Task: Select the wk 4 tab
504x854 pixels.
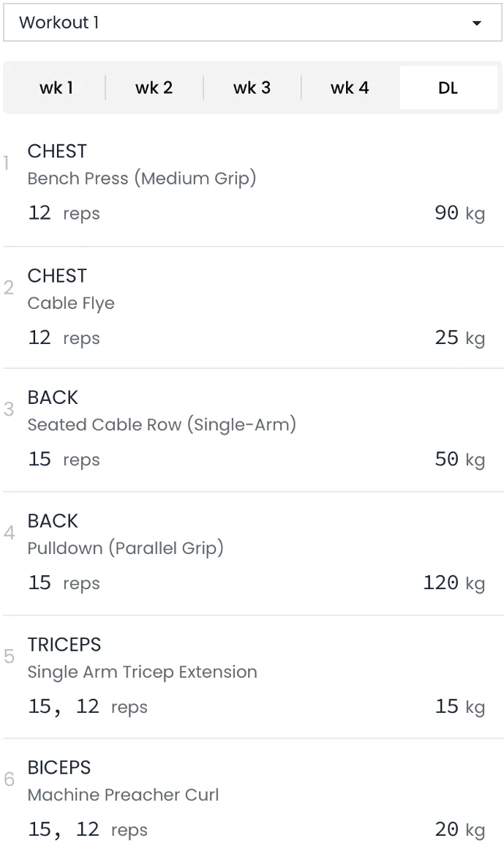Action: [350, 88]
